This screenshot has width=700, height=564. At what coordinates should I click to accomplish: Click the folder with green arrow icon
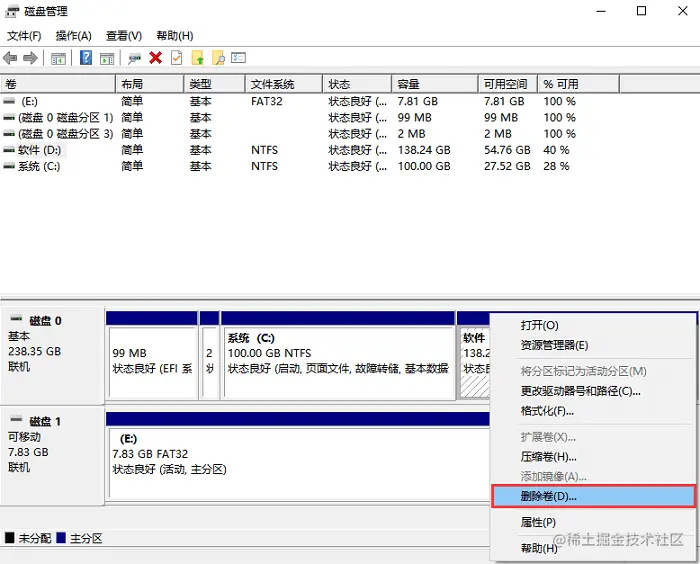[x=197, y=58]
